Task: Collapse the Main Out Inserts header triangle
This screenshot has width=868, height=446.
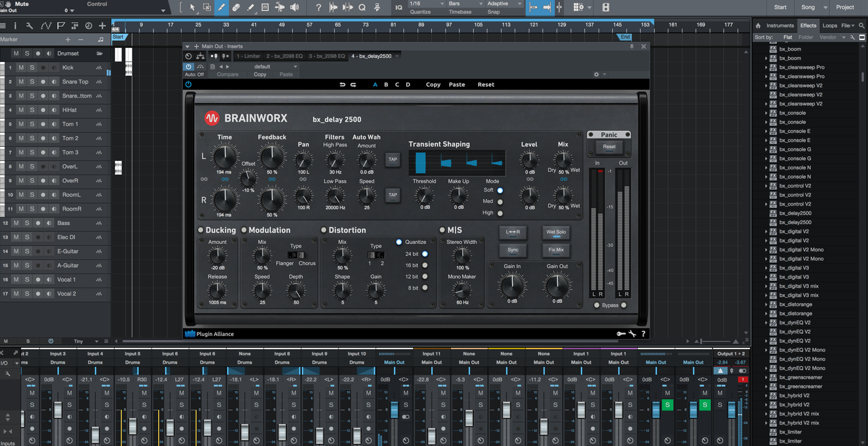Action: [187, 46]
